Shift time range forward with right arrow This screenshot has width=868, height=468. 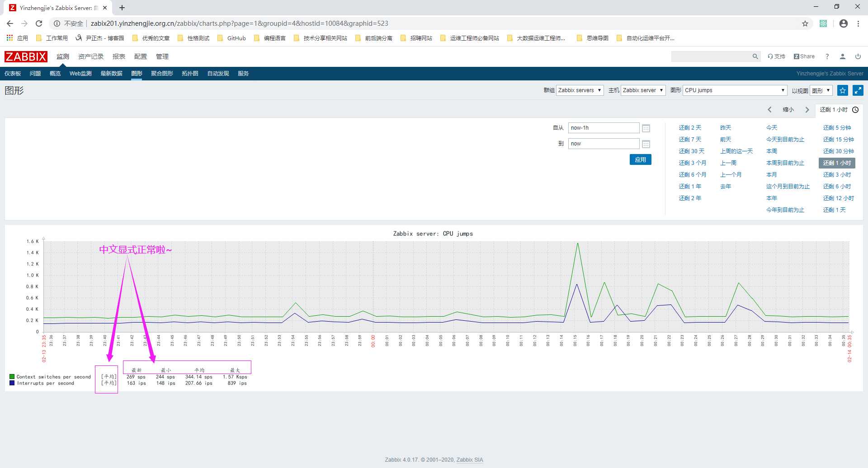click(807, 110)
